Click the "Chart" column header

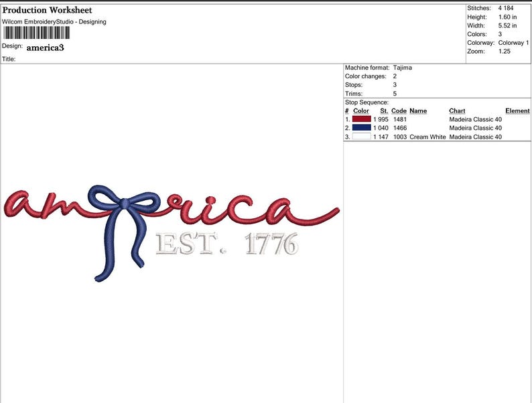click(x=457, y=111)
